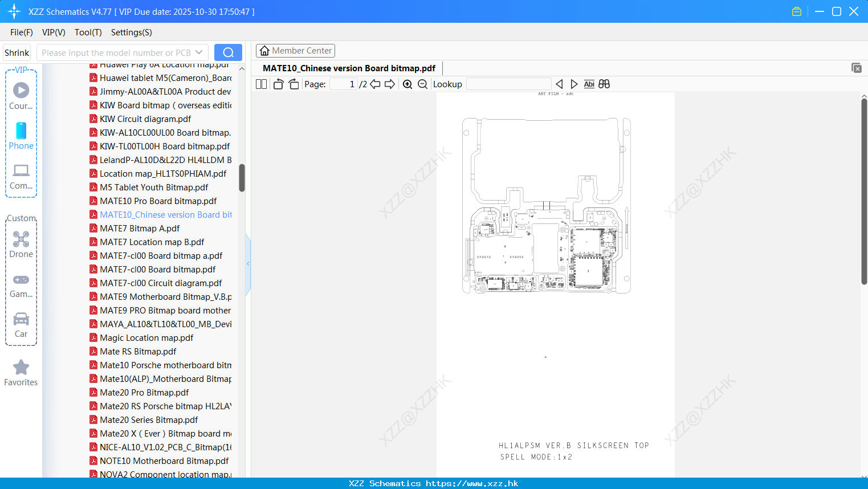Open Location map_HL1TS0PHIAM.pdf
The height and width of the screenshot is (489, 868).
[x=163, y=173]
